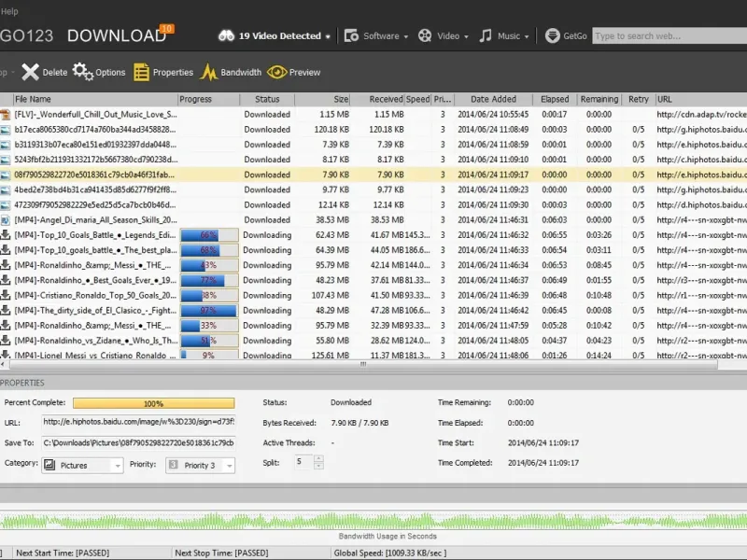The height and width of the screenshot is (560, 747).
Task: Click the GetGo round logo icon
Action: [552, 35]
